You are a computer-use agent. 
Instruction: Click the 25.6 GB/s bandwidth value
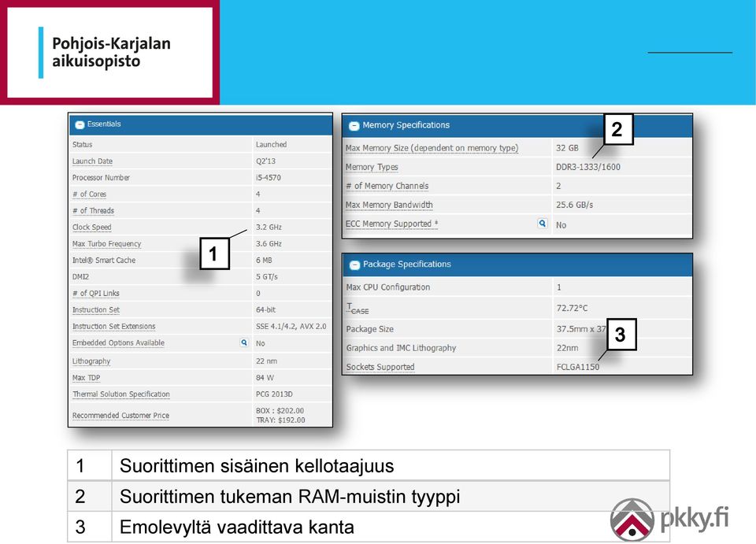pos(574,205)
